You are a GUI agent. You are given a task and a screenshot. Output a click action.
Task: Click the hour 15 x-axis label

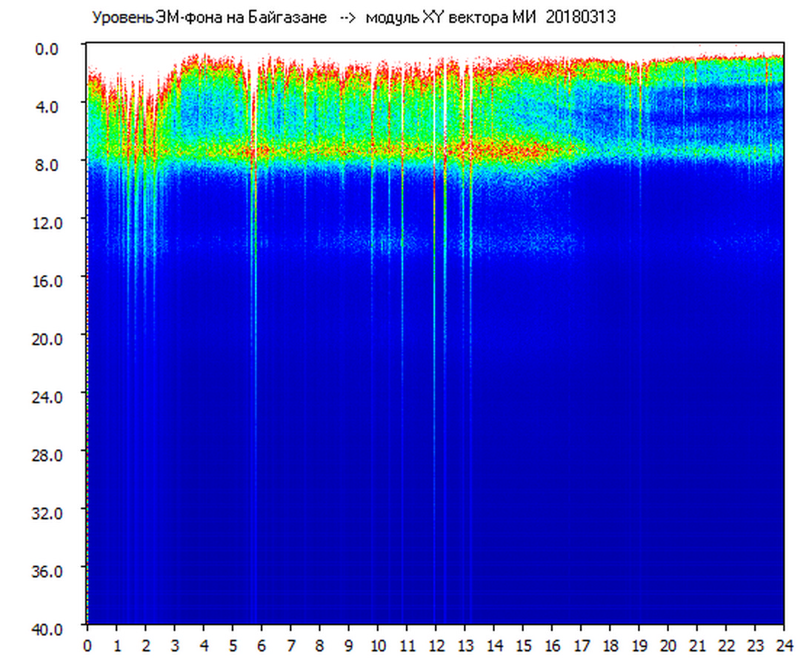click(x=523, y=646)
